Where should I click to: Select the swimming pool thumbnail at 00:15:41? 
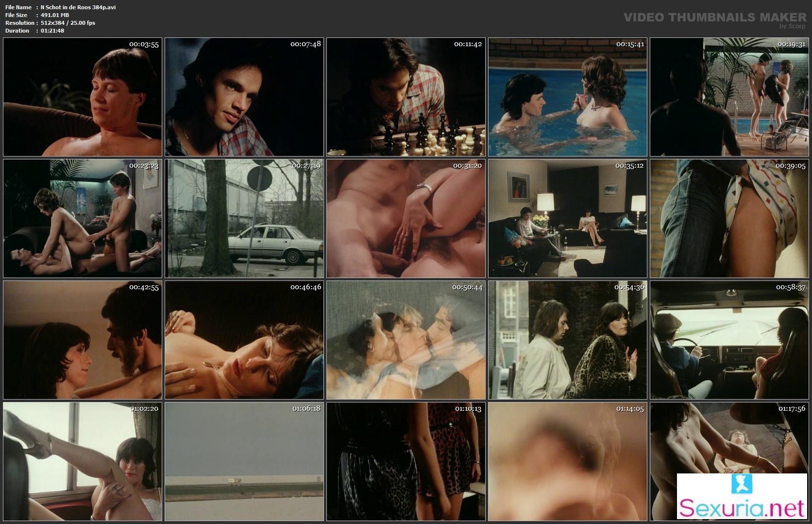tap(568, 97)
